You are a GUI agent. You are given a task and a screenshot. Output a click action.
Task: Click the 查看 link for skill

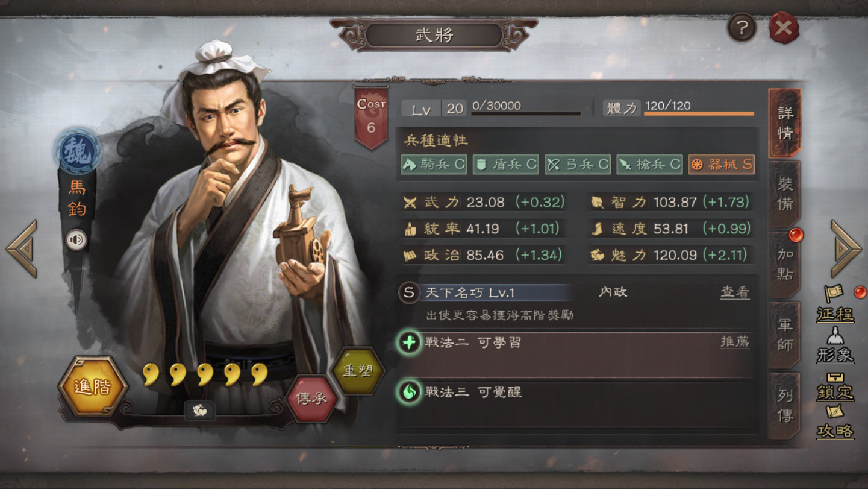click(x=735, y=292)
